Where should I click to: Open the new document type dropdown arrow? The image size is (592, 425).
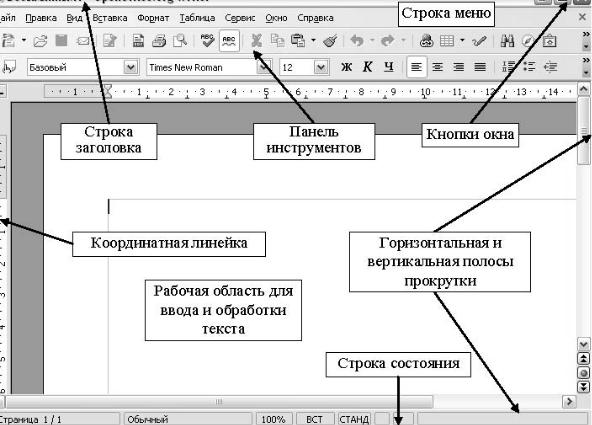click(x=24, y=40)
